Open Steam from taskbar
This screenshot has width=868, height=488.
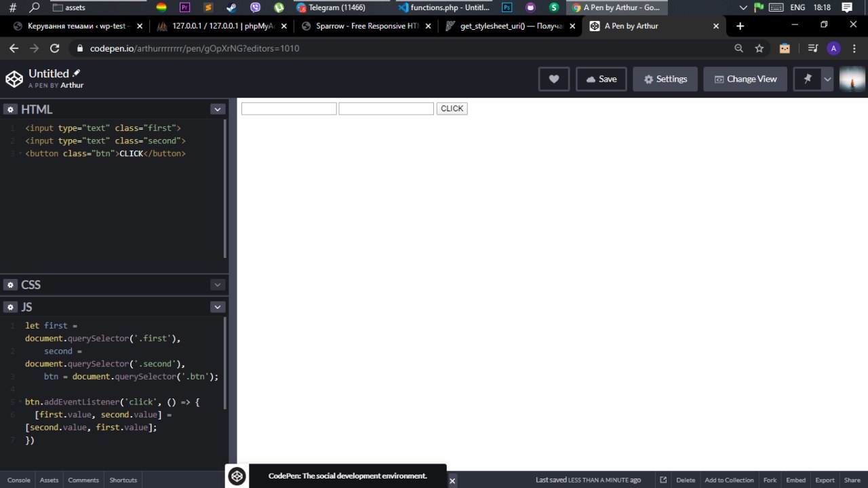(232, 7)
